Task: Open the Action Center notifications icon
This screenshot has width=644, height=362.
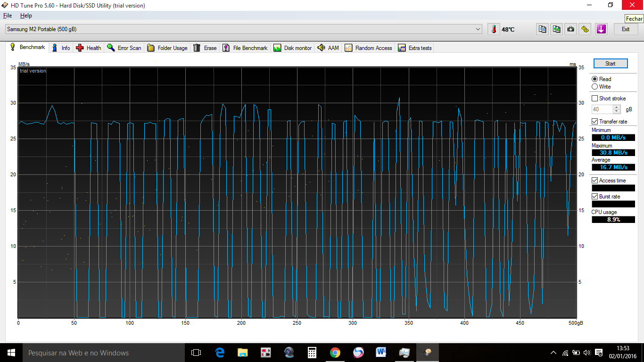Action: (599, 353)
